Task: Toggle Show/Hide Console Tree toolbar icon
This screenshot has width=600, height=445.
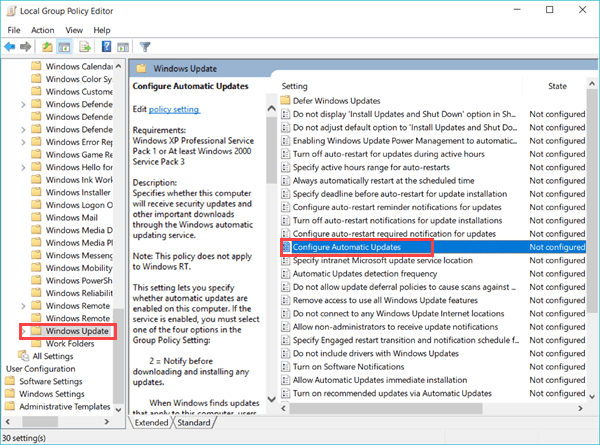Action: point(64,47)
